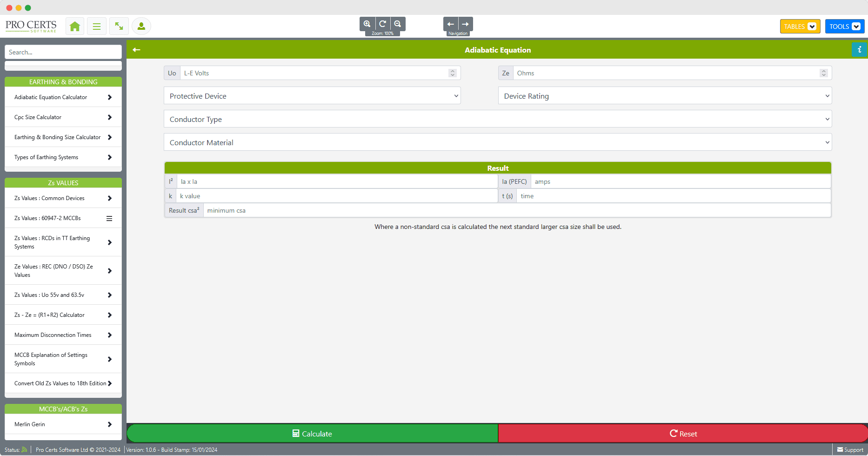The width and height of the screenshot is (868, 456).
Task: Expand the Conductor Material dropdown
Action: tap(497, 142)
